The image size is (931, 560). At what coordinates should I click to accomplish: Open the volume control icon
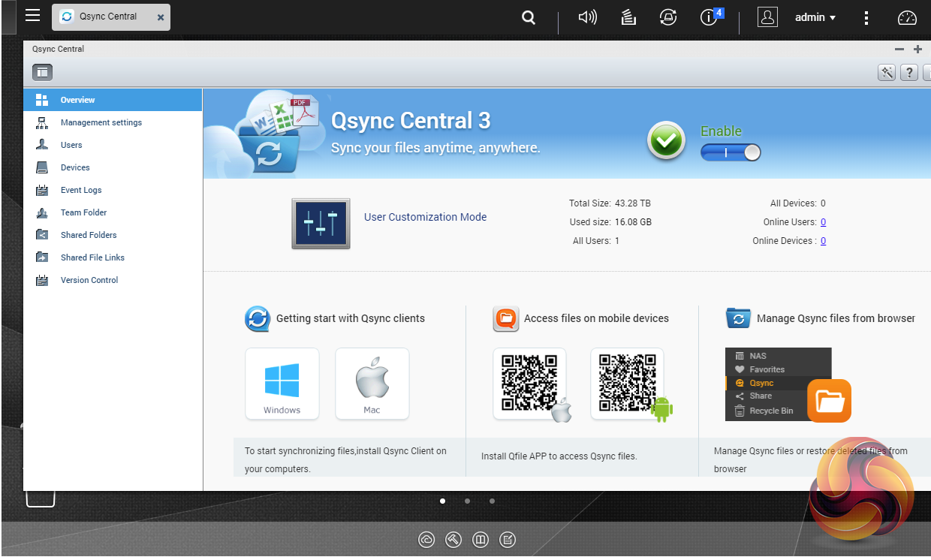(588, 17)
